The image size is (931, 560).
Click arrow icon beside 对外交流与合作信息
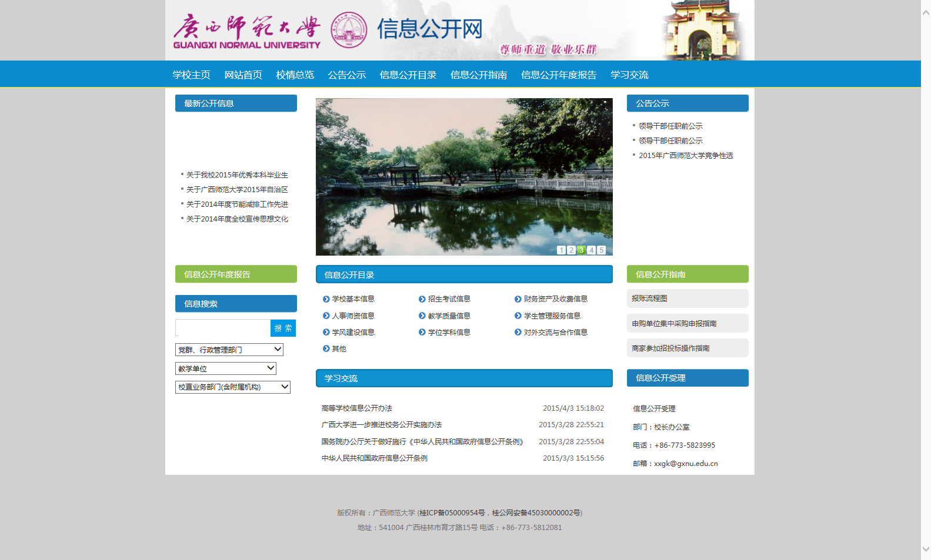coord(518,332)
